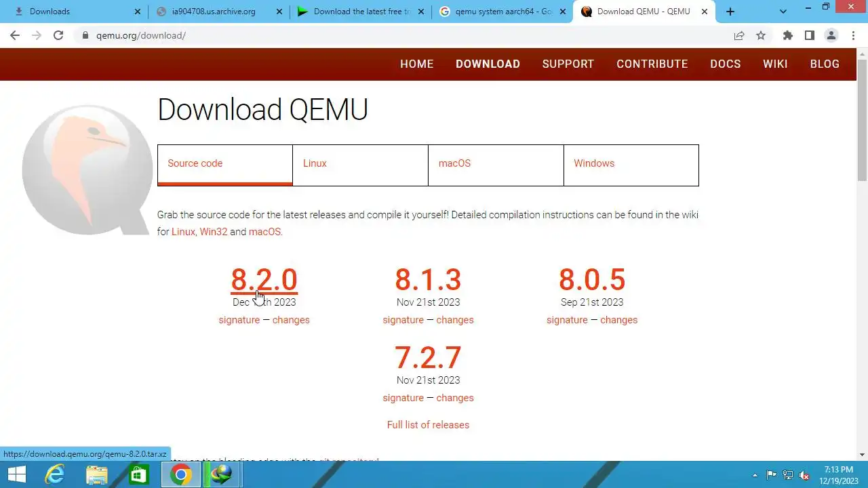Close the ia904708.us.archive.org tab

click(279, 12)
